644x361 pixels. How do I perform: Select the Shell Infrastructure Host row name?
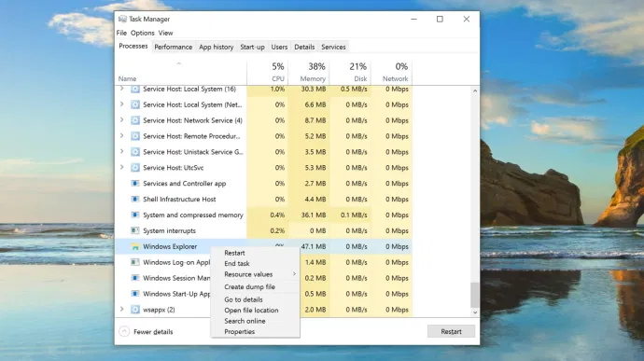[179, 200]
